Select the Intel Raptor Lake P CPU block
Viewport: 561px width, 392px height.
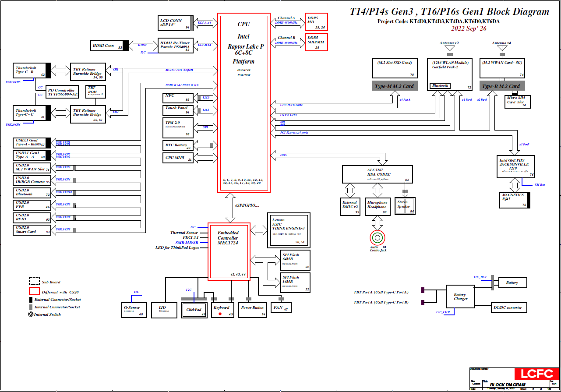(246, 103)
